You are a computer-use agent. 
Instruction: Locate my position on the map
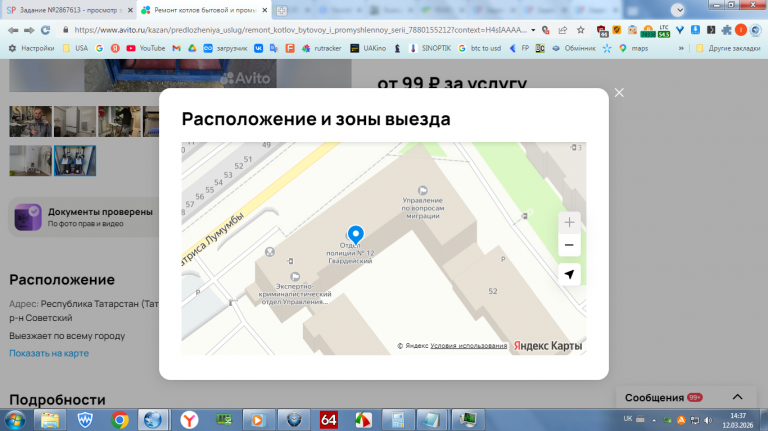(569, 274)
